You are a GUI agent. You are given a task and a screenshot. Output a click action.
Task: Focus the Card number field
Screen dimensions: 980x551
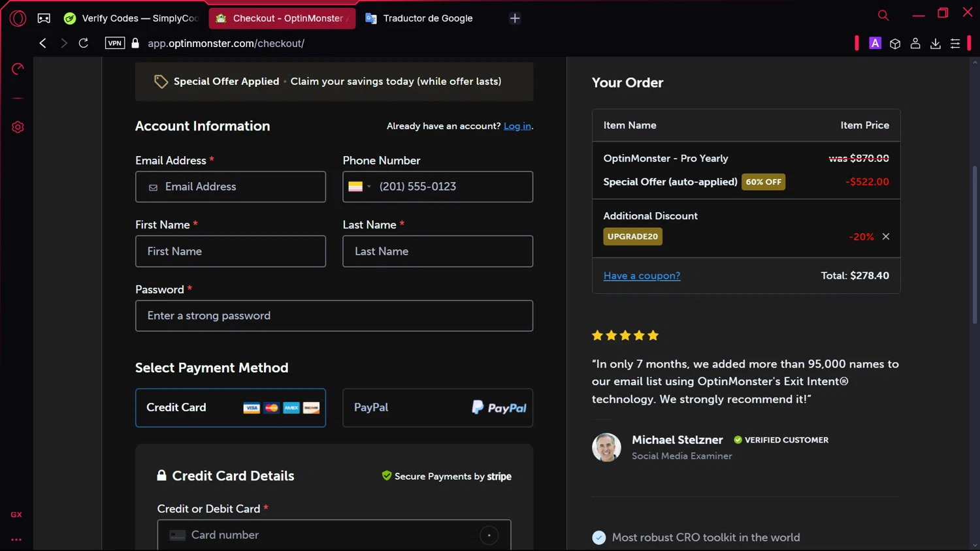point(334,535)
